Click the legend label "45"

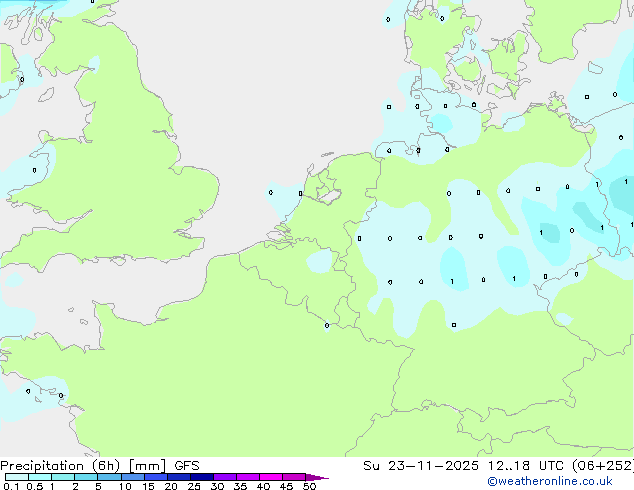286,486
